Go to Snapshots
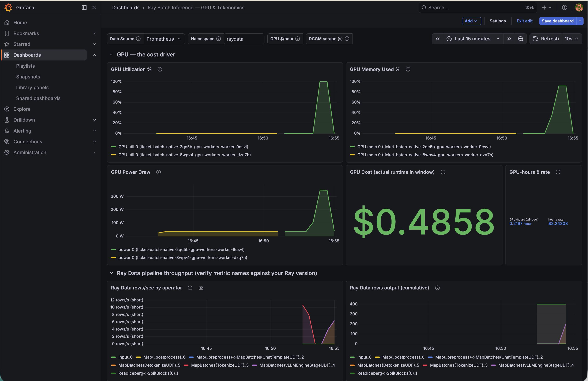This screenshot has height=381, width=588. click(x=28, y=77)
